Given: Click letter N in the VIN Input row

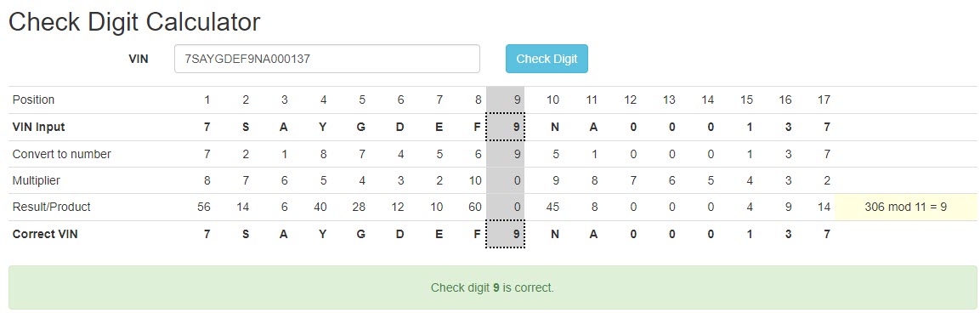Looking at the screenshot, I should (x=554, y=127).
